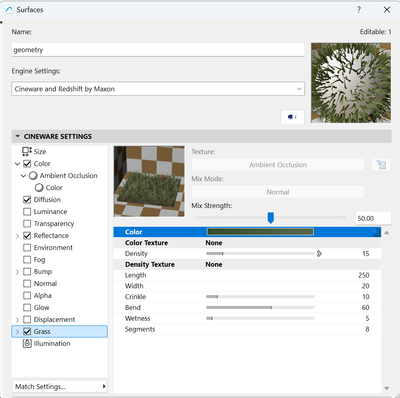This screenshot has height=398, width=400.
Task: Toggle the Grass checkbox
Action: 27,332
